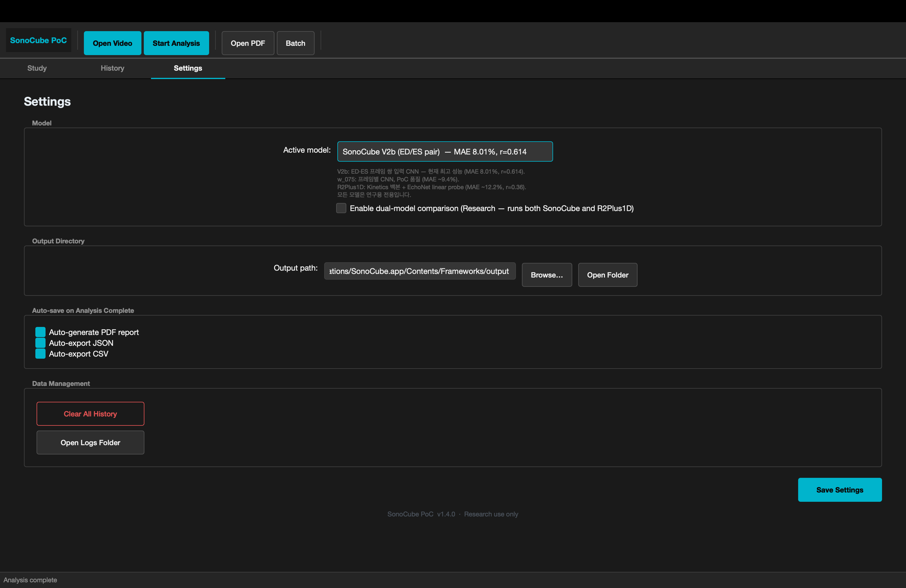Click Clear All History button

click(90, 413)
